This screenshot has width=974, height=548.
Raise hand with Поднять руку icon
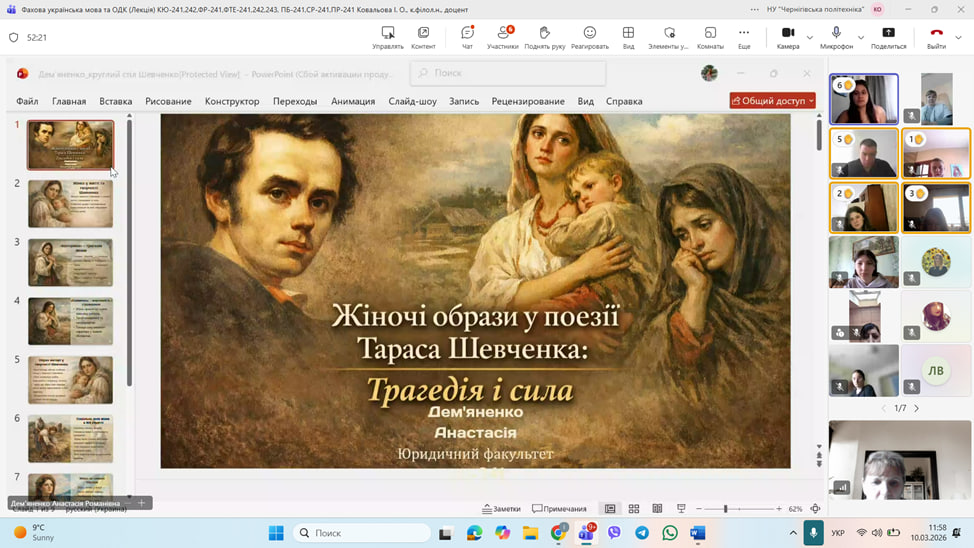coord(544,37)
